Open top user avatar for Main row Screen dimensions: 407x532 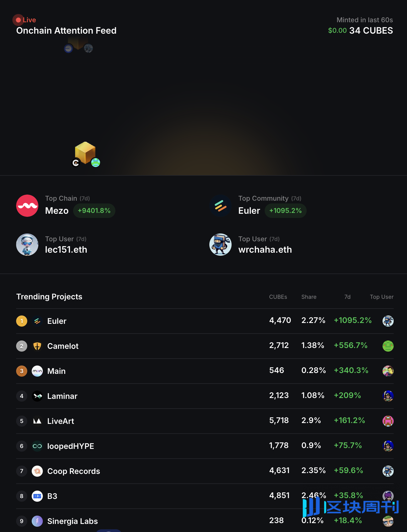point(388,371)
